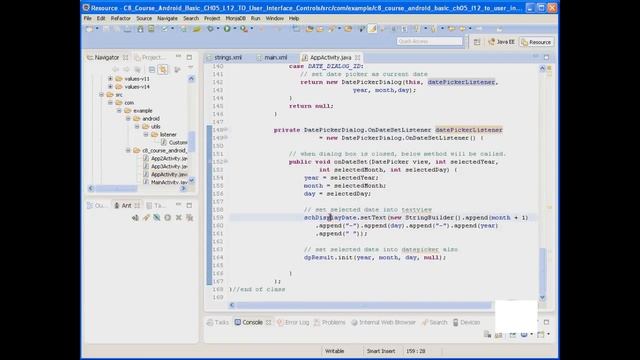The height and width of the screenshot is (360, 640).
Task: Open the Run menu
Action: pyautogui.click(x=256, y=18)
